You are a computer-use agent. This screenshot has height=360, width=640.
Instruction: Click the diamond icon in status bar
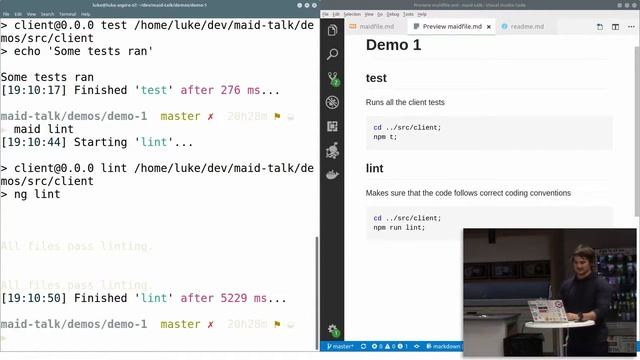coord(417,346)
